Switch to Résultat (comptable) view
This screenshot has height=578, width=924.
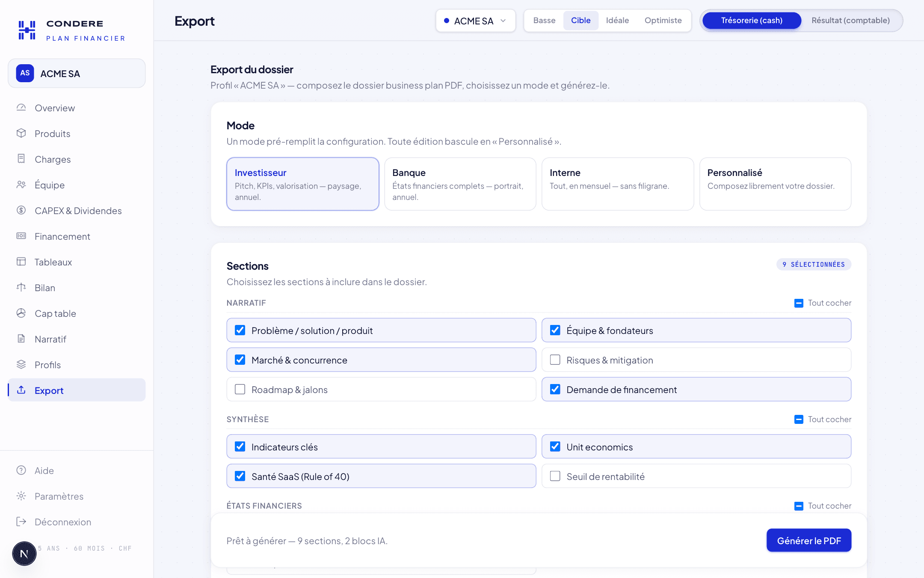click(850, 21)
